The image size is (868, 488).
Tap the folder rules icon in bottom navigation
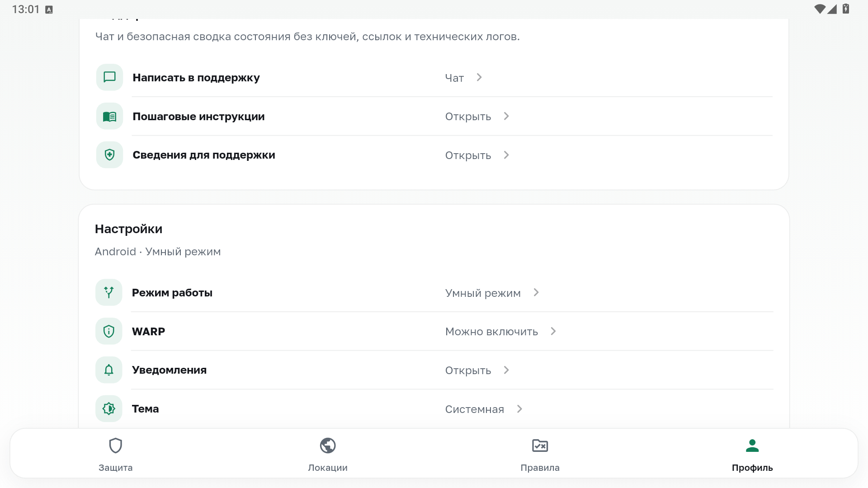[x=540, y=446]
